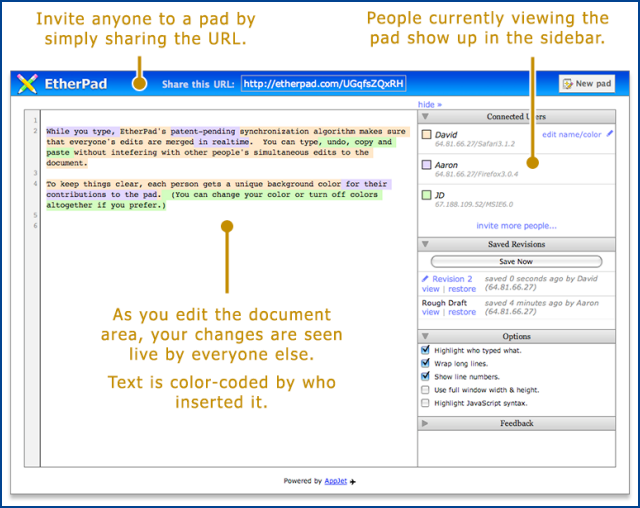Open the AppJet link in footer

[336, 481]
